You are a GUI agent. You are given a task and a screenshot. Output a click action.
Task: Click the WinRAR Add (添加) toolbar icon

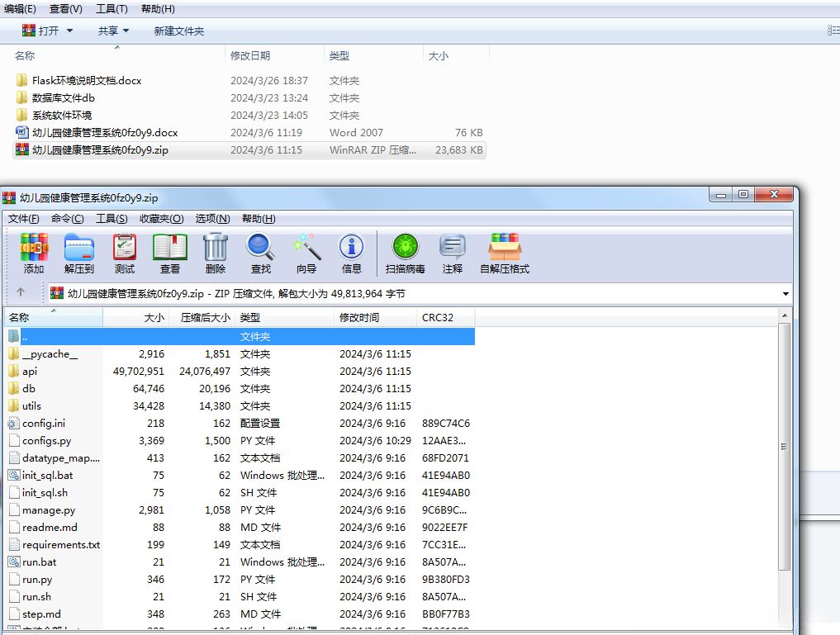tap(34, 248)
